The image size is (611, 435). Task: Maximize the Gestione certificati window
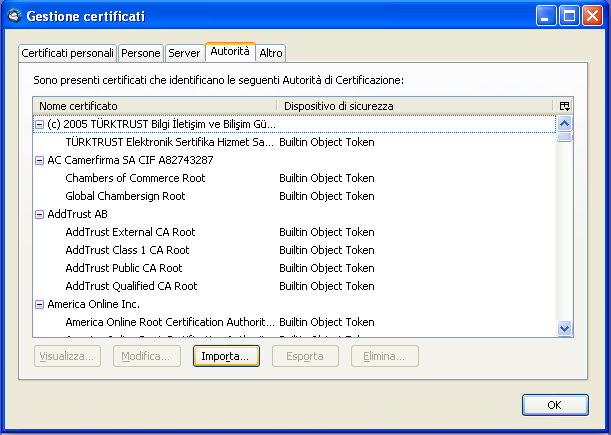(x=568, y=16)
